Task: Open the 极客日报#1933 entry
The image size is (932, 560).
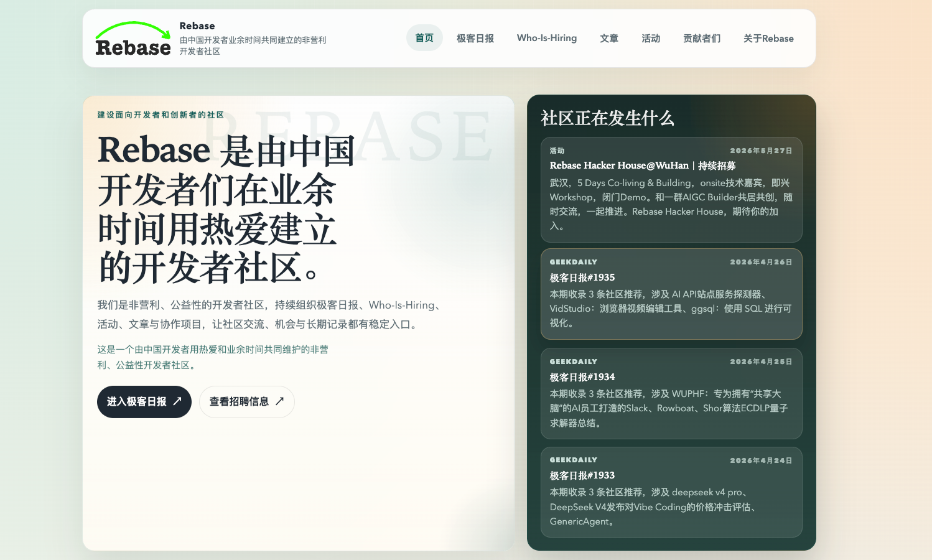Action: tap(582, 475)
